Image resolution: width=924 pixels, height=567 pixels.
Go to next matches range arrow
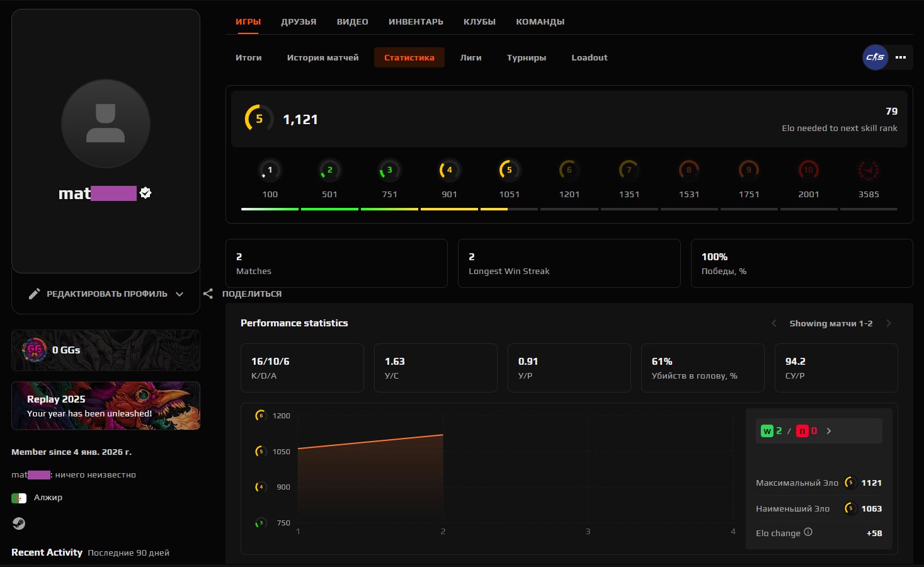click(x=889, y=323)
